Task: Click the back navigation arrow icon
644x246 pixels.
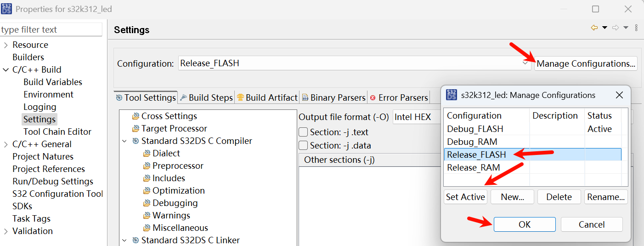Action: [x=594, y=28]
